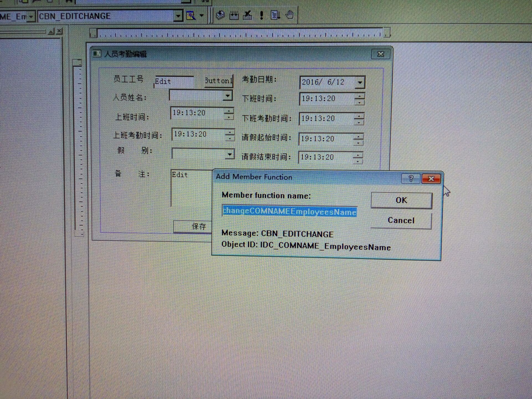Image resolution: width=532 pixels, height=399 pixels.
Task: Click the WizardBar action wand icon
Action: (x=191, y=16)
